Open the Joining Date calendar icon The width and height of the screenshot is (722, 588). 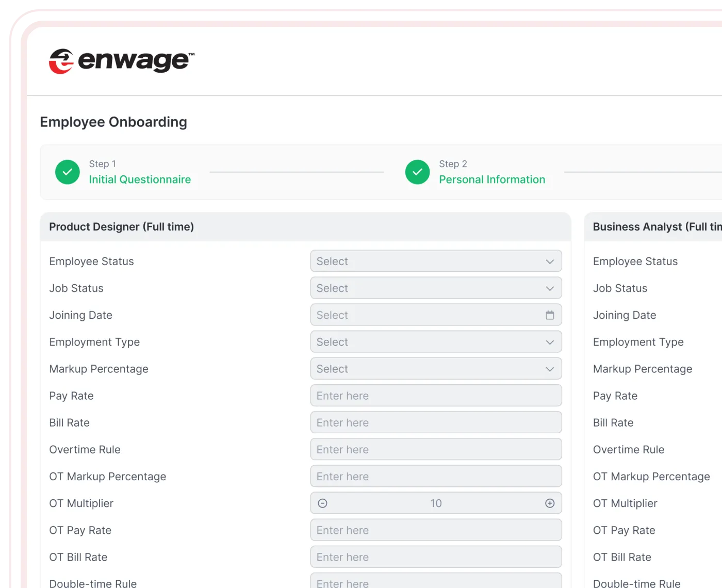tap(550, 315)
